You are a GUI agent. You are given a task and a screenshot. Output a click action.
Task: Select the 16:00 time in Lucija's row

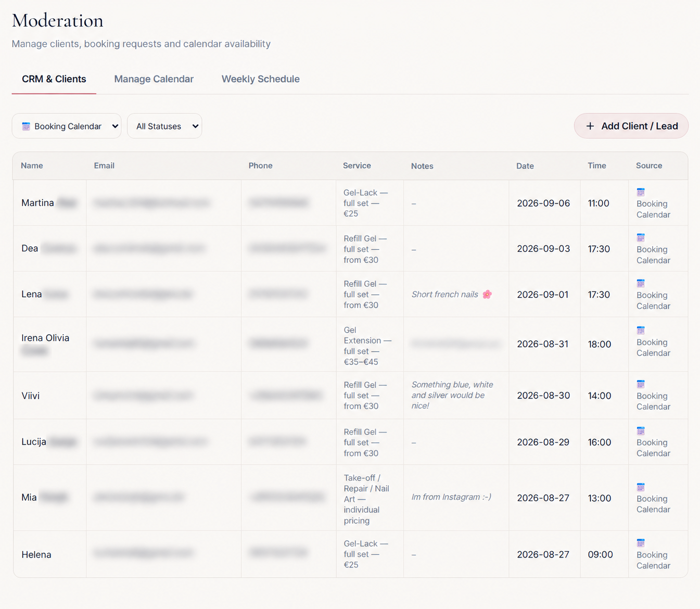(600, 442)
